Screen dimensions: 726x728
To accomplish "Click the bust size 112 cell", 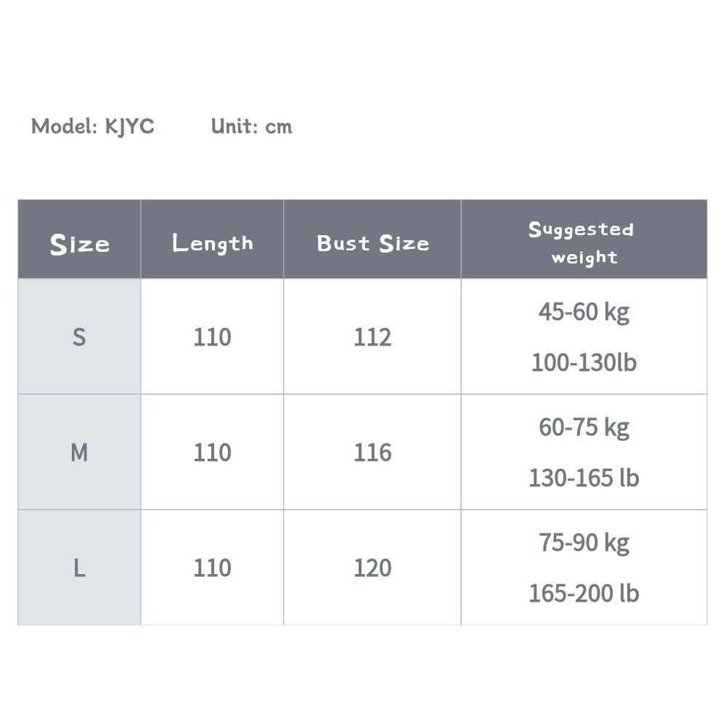I will tap(372, 337).
